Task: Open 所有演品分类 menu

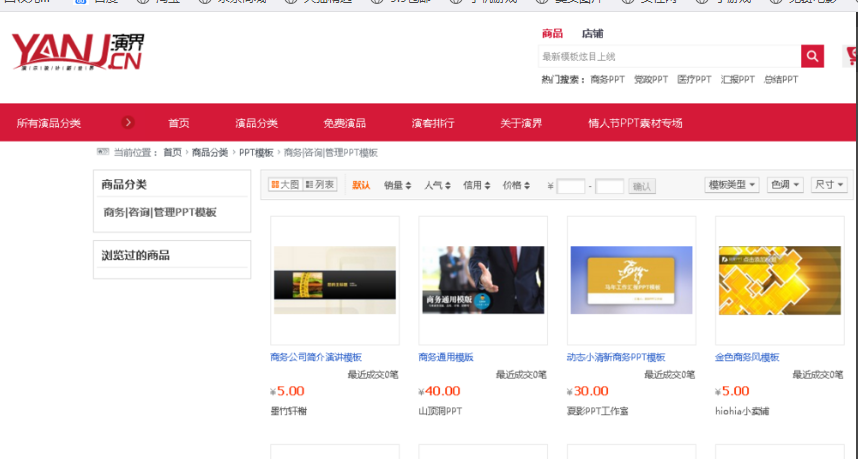Action: [x=49, y=123]
